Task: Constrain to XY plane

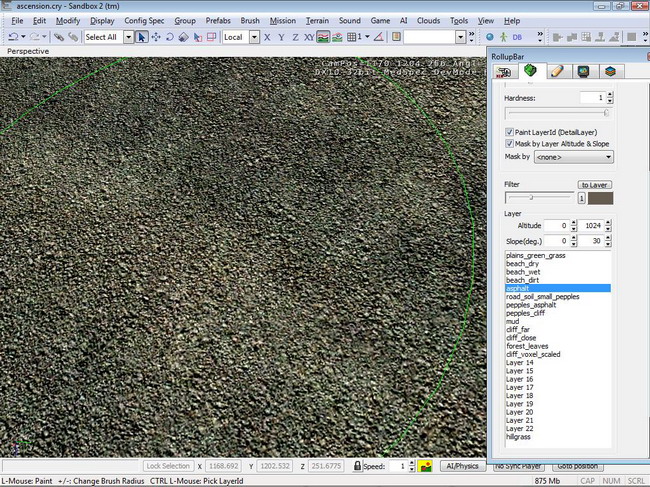Action: 309,37
